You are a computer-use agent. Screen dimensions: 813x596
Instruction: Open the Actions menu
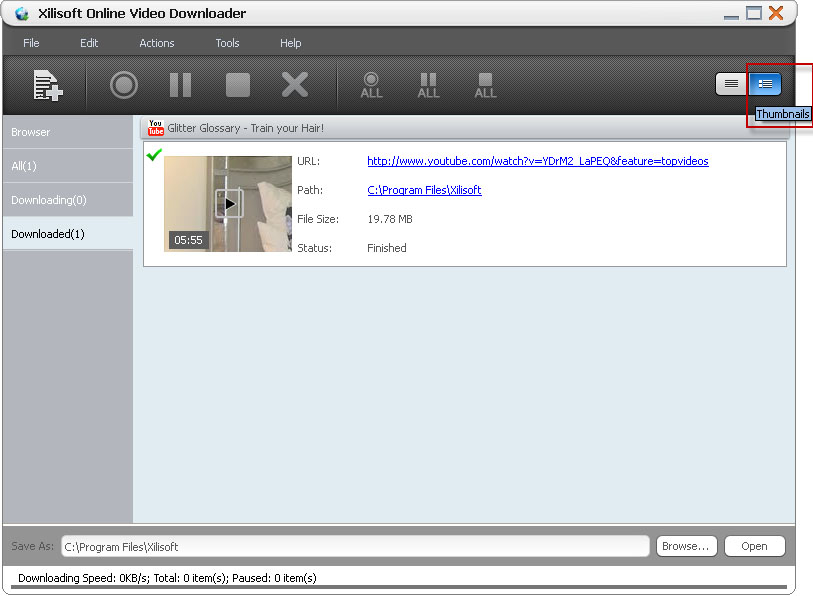click(x=156, y=43)
